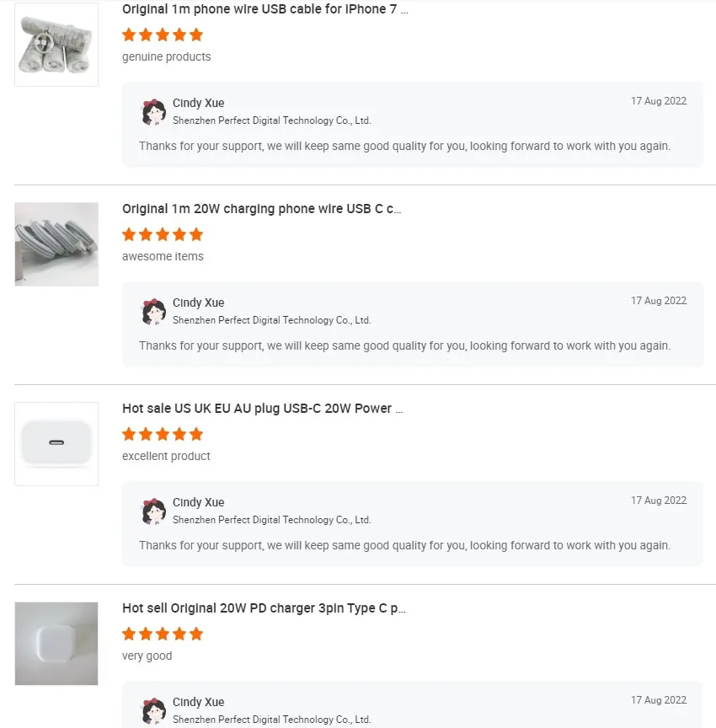This screenshot has height=728, width=716.
Task: Click Cindy Xue's avatar under the iPhone 7 cable review
Action: (x=153, y=112)
